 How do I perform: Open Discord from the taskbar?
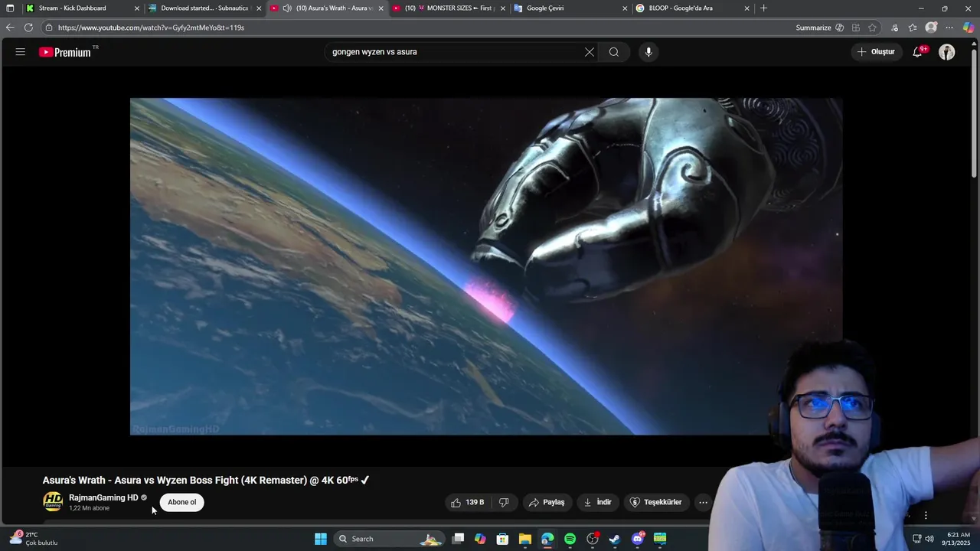pos(638,539)
